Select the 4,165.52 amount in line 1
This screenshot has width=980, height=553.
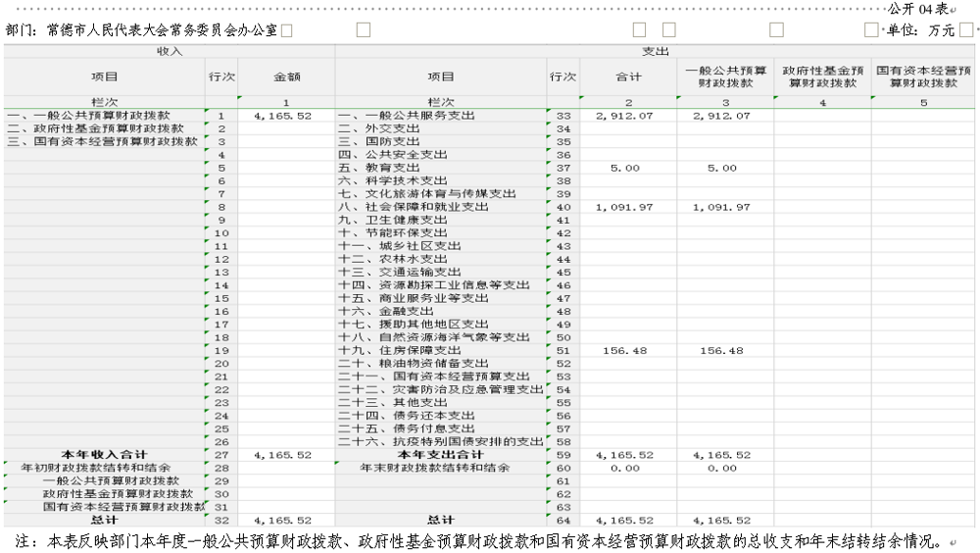pyautogui.click(x=283, y=117)
